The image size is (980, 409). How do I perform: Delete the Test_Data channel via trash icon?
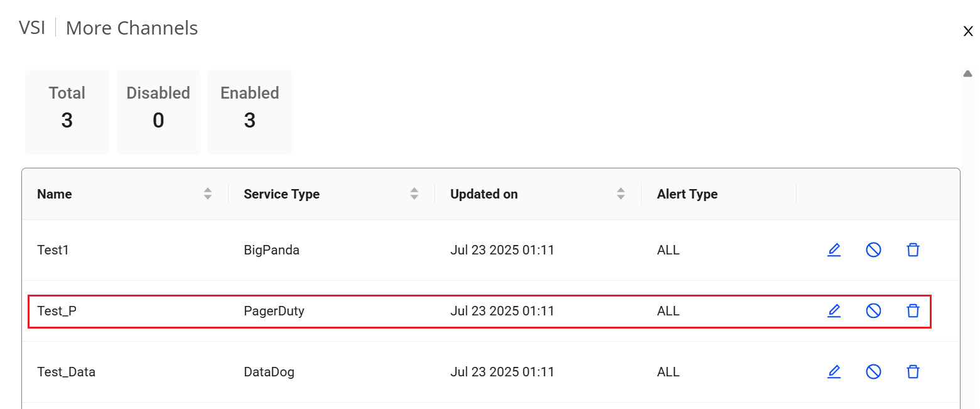click(x=913, y=372)
